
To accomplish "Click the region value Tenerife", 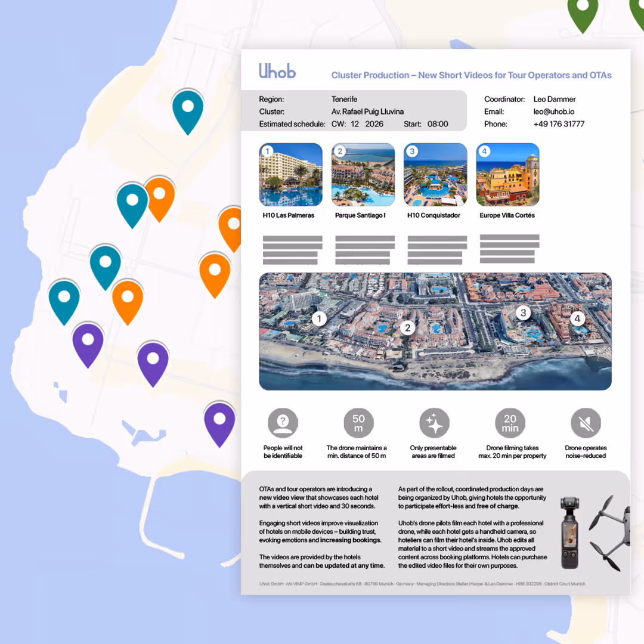I will pyautogui.click(x=344, y=100).
